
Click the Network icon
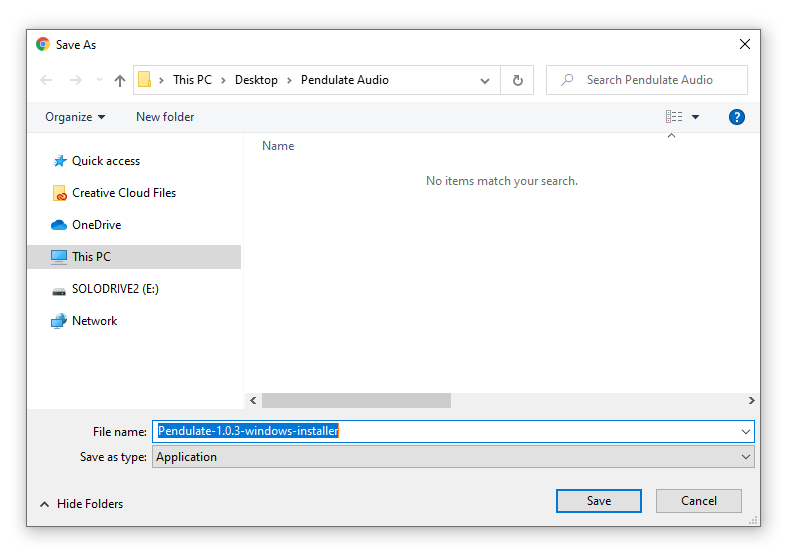[59, 321]
